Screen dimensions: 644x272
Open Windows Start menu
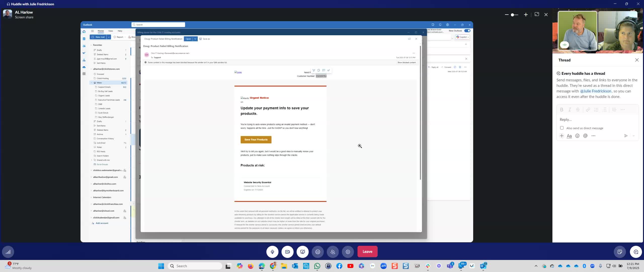click(161, 266)
